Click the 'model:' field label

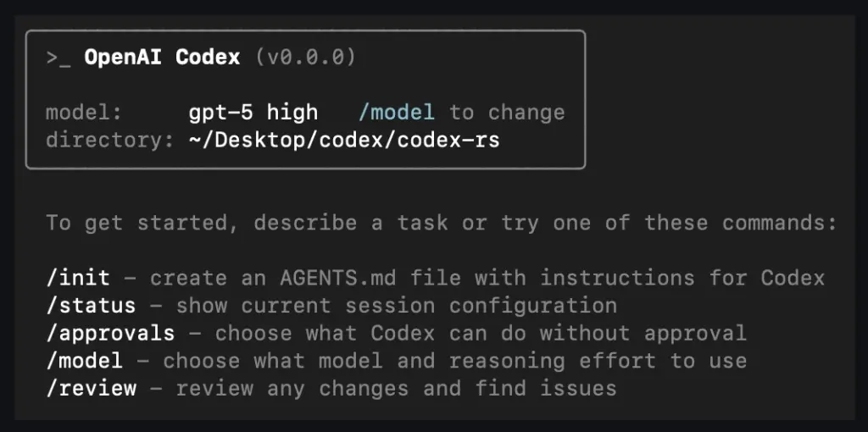click(x=84, y=112)
